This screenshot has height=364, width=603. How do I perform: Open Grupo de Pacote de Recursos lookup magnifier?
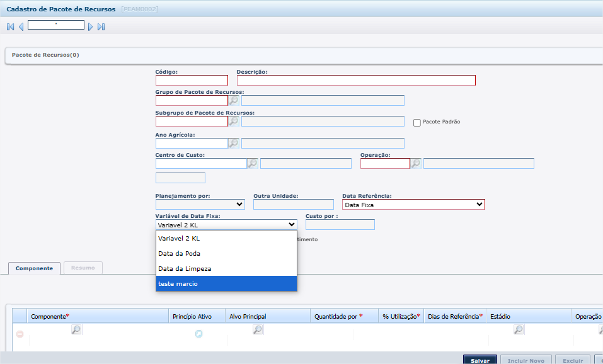[x=234, y=100]
